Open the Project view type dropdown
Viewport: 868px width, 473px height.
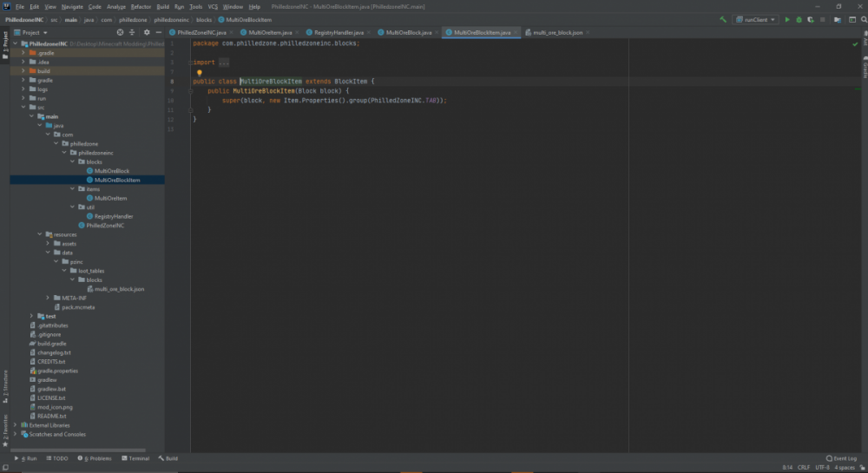(31, 33)
